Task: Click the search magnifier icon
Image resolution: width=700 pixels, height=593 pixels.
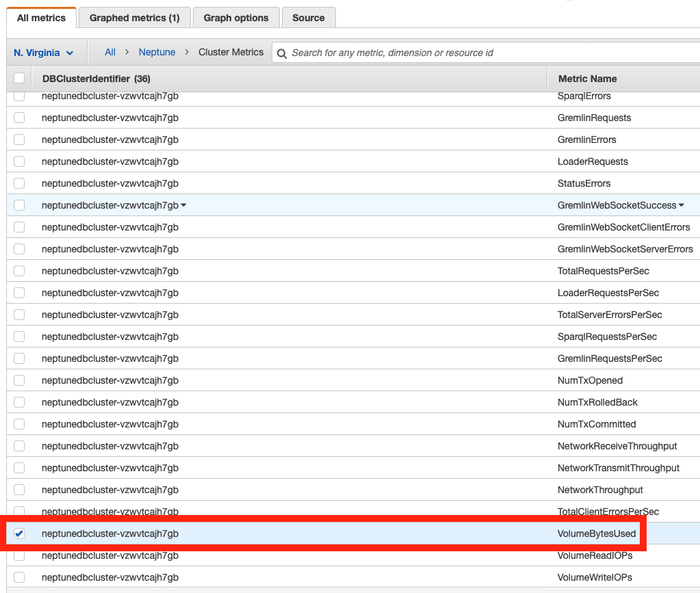Action: pos(282,53)
